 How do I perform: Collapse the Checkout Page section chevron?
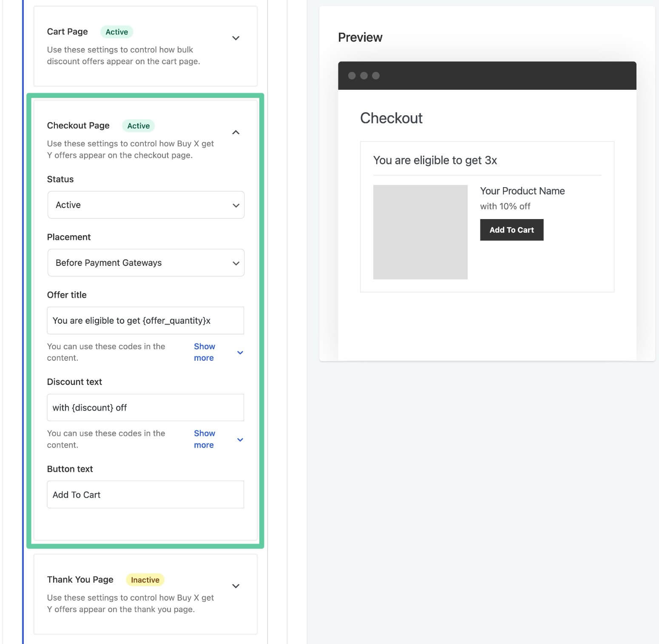click(236, 132)
